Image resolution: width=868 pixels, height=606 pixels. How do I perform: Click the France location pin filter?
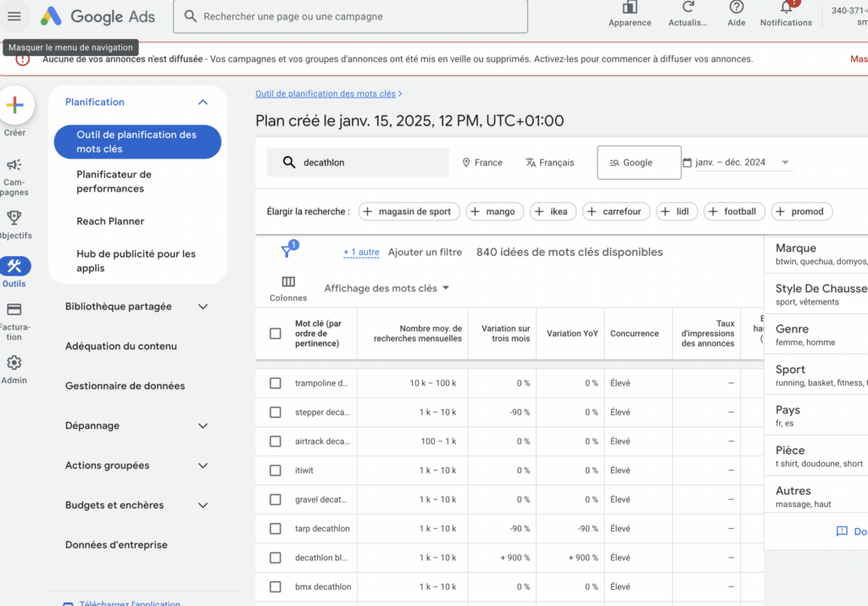click(x=482, y=163)
